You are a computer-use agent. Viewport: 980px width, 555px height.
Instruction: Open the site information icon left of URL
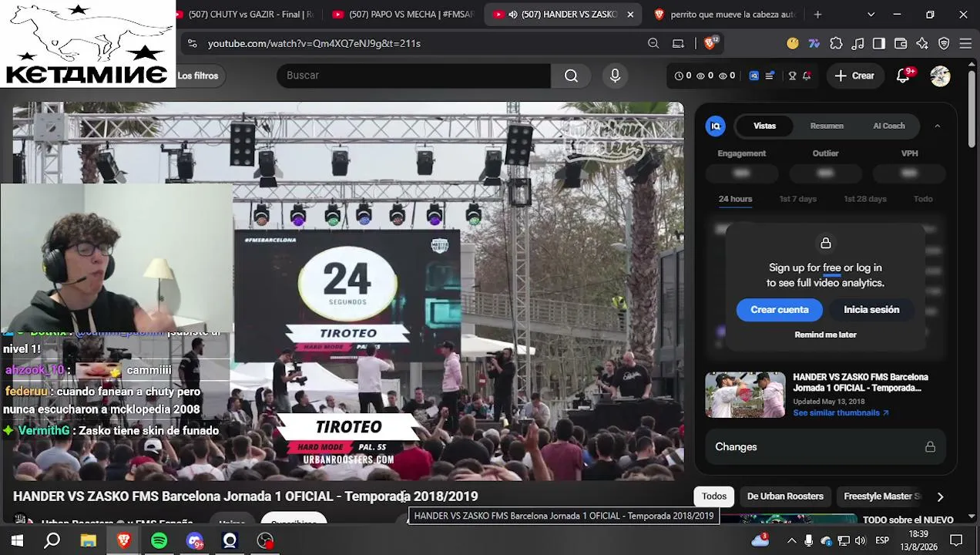point(193,43)
